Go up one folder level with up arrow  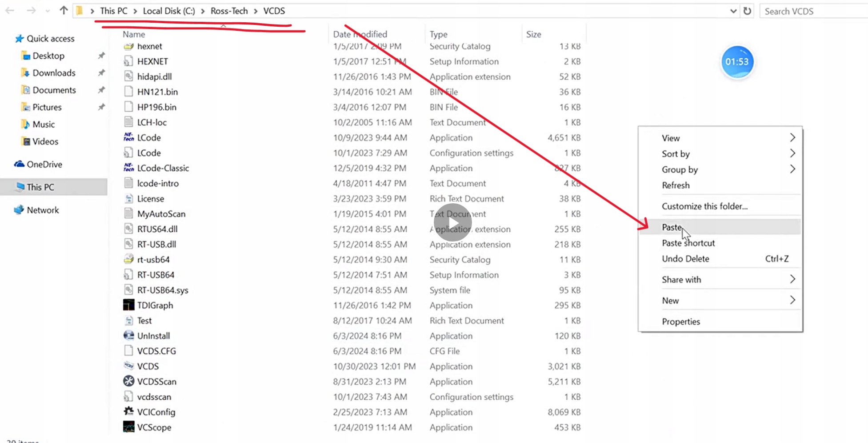click(x=64, y=10)
